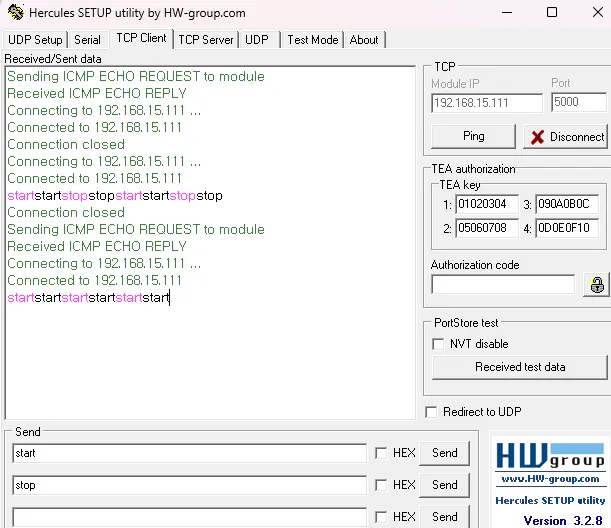This screenshot has width=611, height=528.
Task: Select the TCP Client tab
Action: (141, 38)
